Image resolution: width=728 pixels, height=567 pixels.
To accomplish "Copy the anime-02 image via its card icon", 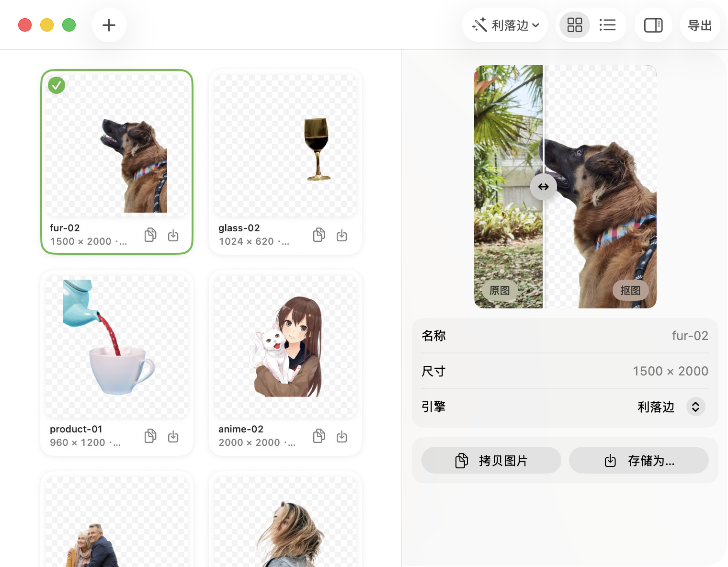I will (319, 436).
